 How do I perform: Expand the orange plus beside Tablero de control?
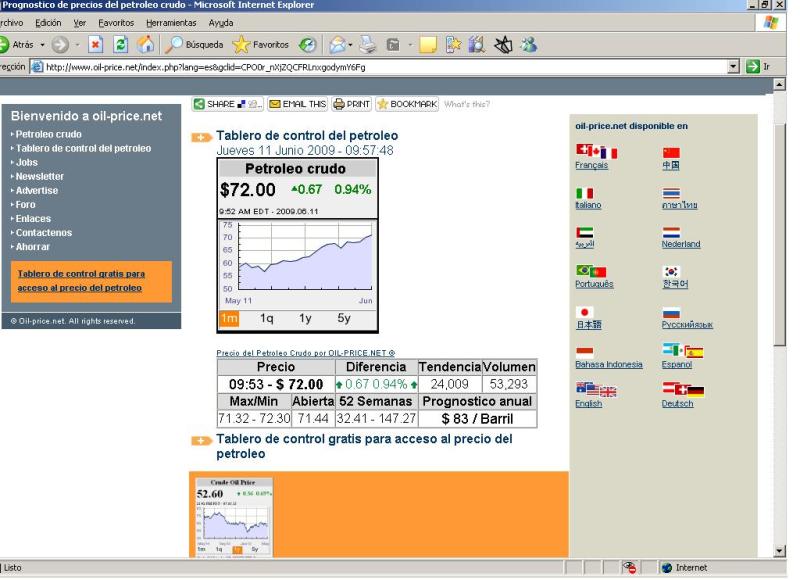(x=201, y=136)
